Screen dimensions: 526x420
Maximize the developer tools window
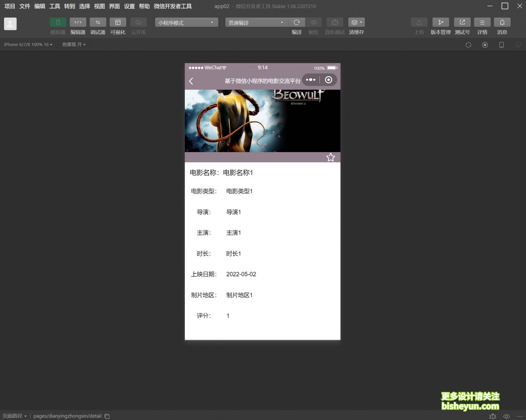click(x=505, y=6)
